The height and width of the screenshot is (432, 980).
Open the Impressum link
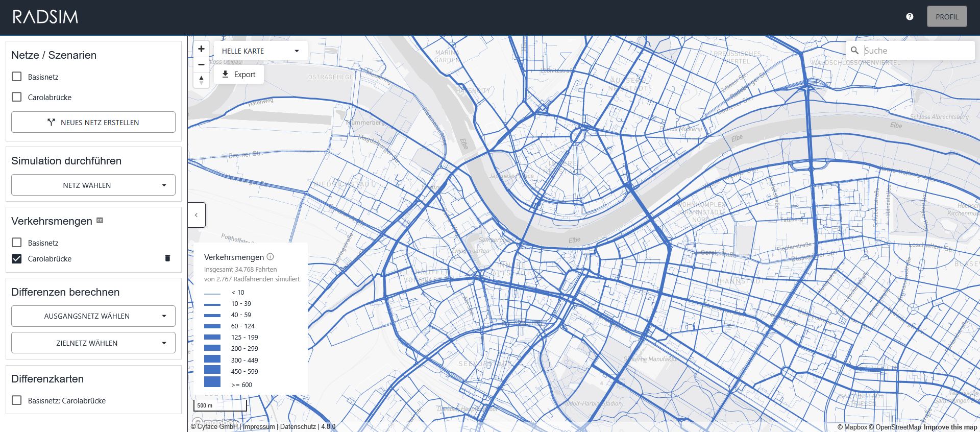tap(259, 427)
